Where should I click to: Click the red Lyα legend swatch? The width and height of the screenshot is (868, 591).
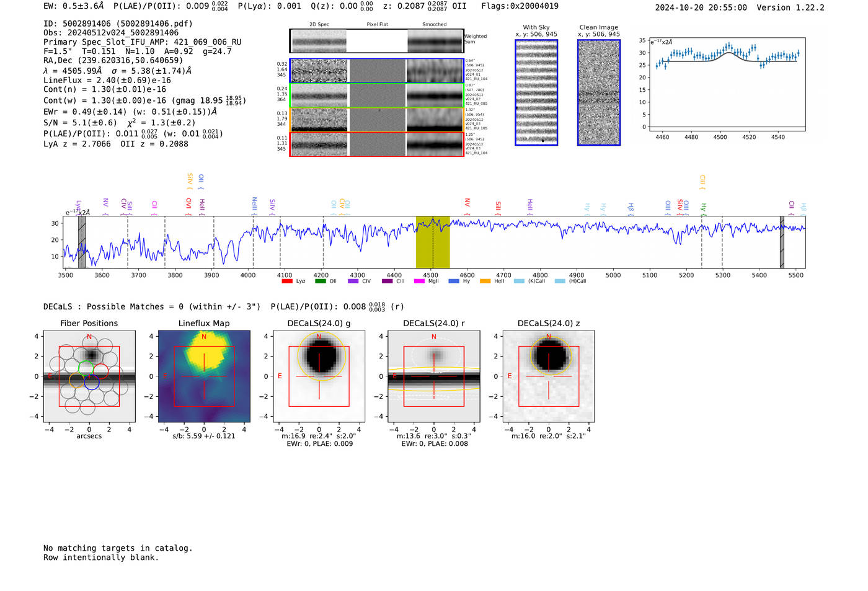[286, 281]
